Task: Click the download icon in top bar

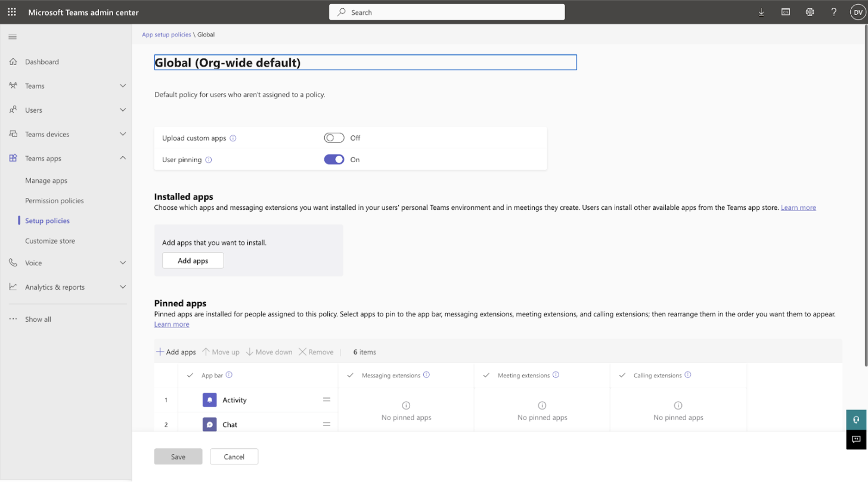Action: click(x=761, y=12)
